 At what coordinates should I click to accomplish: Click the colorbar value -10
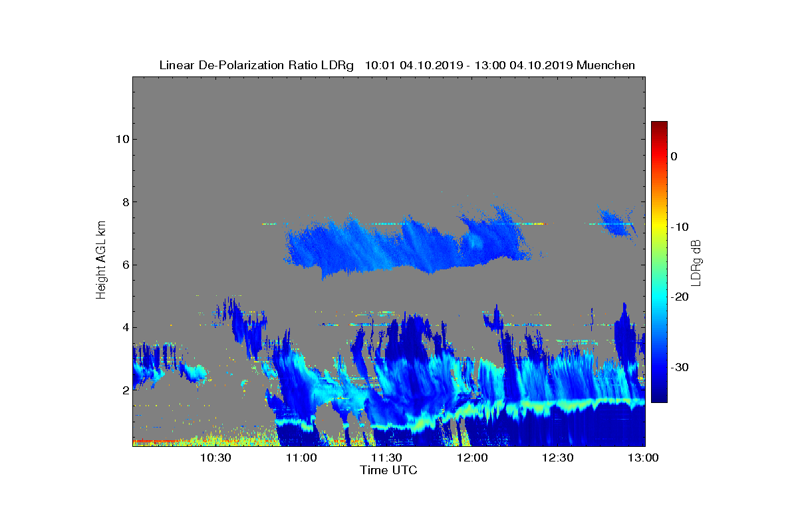pos(678,227)
